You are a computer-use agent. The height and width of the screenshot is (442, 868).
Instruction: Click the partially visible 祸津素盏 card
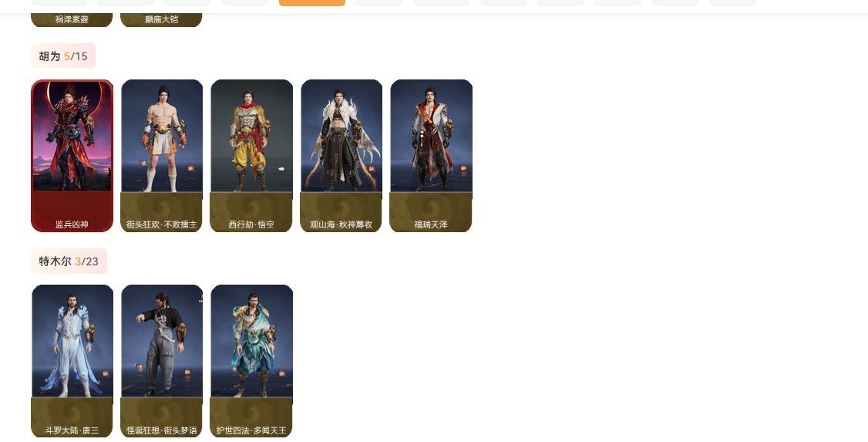coord(72,20)
